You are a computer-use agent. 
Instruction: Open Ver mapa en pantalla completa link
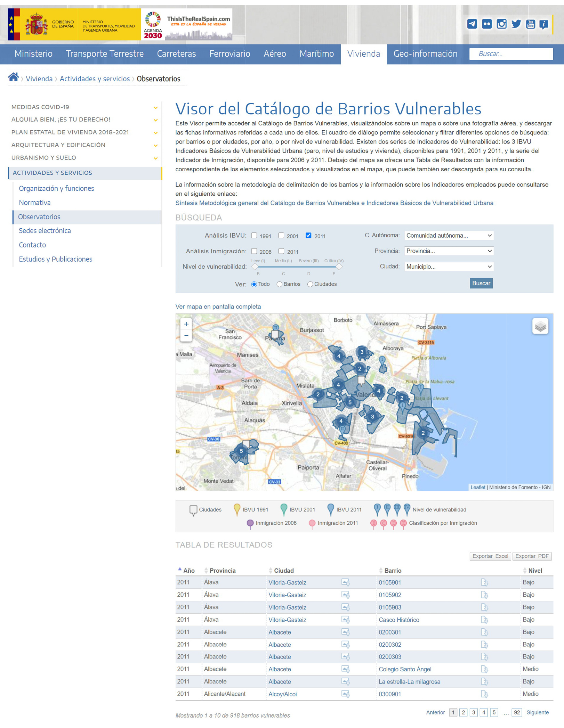(x=218, y=306)
